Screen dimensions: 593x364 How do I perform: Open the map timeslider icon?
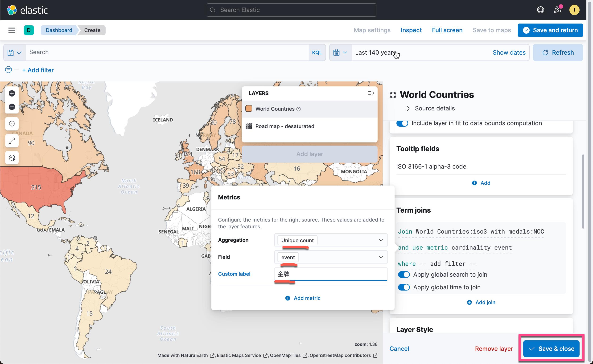[x=12, y=158]
